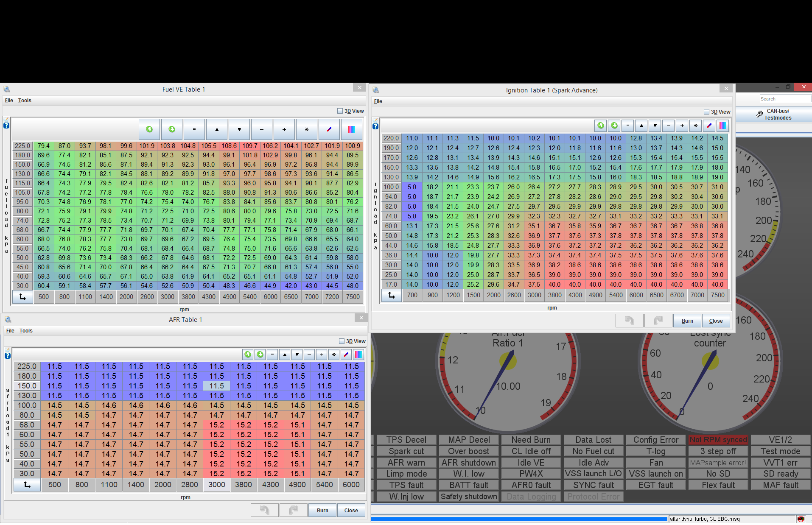Enable 3D View in AFR Table

click(x=341, y=341)
